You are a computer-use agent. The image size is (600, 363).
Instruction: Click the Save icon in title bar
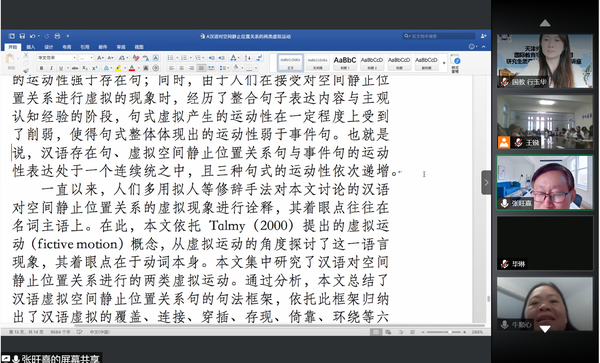tap(22, 36)
